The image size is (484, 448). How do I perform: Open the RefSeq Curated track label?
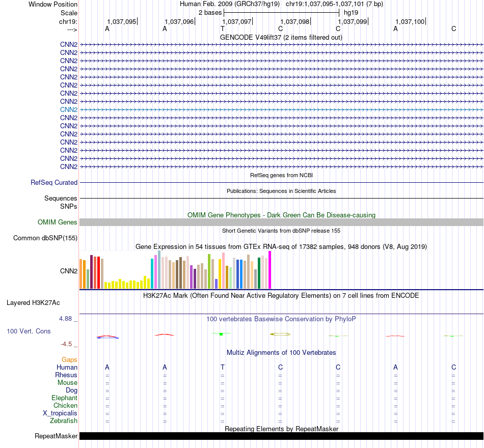pos(53,182)
